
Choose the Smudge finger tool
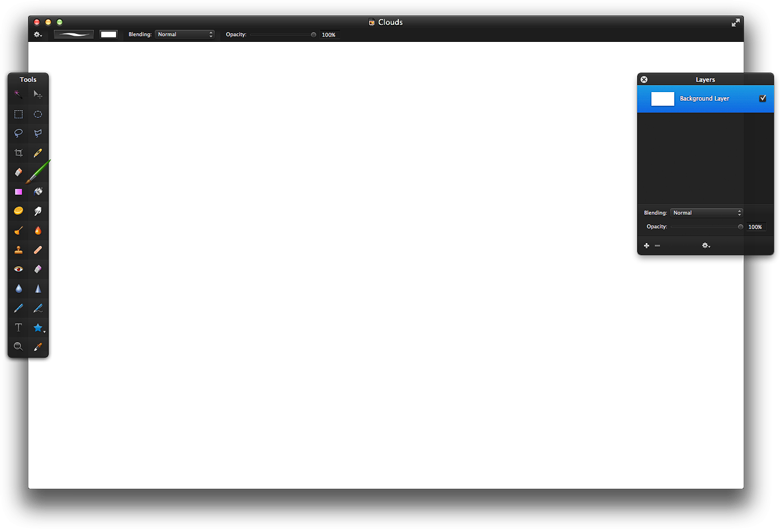click(x=38, y=211)
